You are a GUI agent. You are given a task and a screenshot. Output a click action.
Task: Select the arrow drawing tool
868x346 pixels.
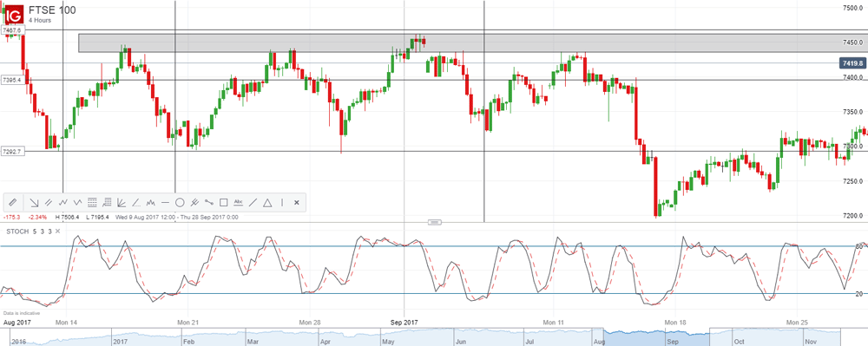[x=34, y=202]
